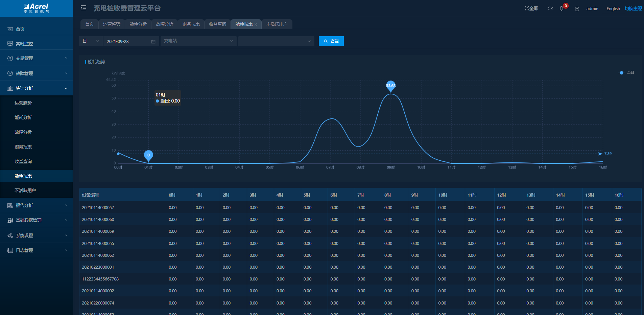The height and width of the screenshot is (315, 644).
Task: Switch to the 故障分析 tab
Action: tap(164, 24)
